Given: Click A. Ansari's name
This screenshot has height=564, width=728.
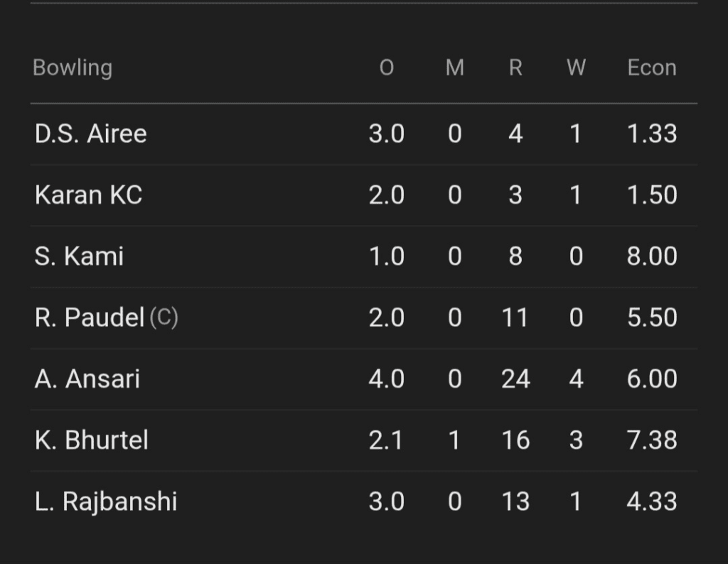Looking at the screenshot, I should (87, 379).
